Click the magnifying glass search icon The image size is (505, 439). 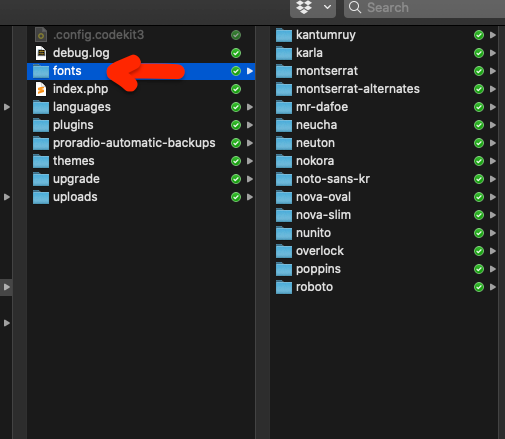click(x=355, y=7)
